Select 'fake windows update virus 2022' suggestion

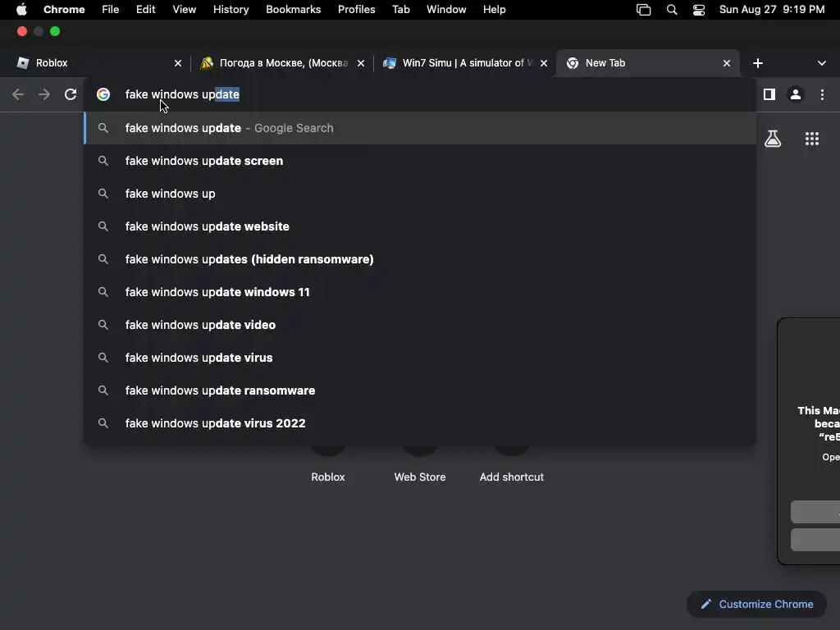420,423
